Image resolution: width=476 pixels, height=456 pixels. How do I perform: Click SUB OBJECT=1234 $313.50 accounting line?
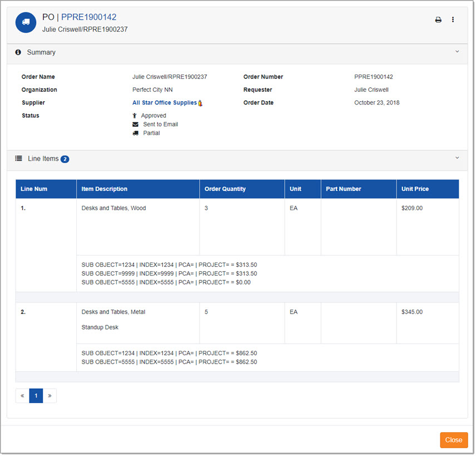[169, 265]
